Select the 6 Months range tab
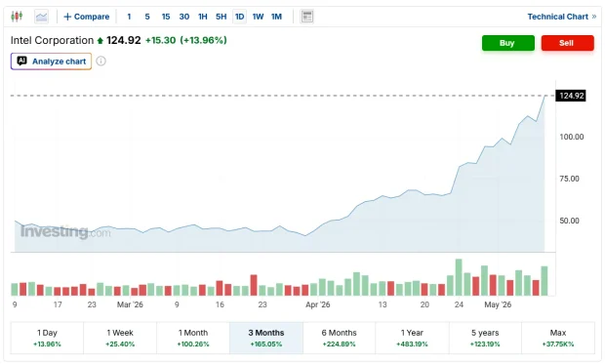The height and width of the screenshot is (364, 605). click(340, 338)
